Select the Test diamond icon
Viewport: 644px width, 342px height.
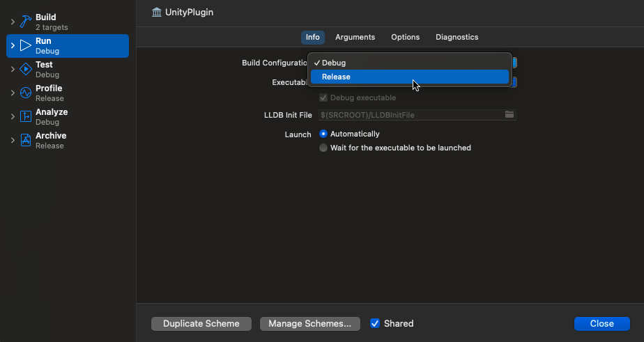click(26, 70)
